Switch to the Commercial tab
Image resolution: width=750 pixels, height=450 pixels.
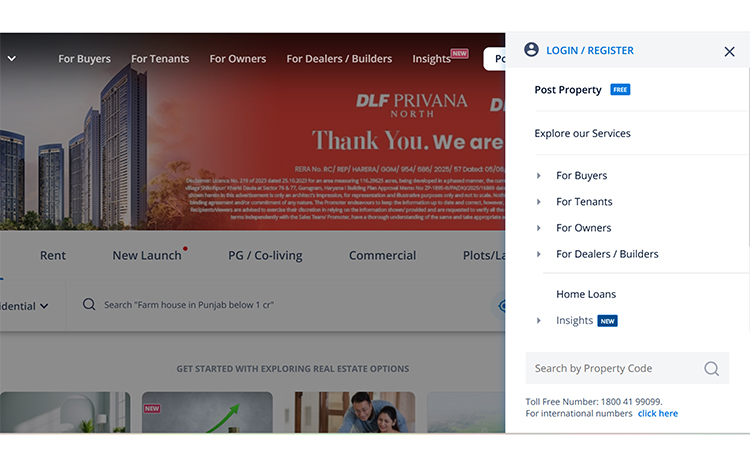coord(382,255)
